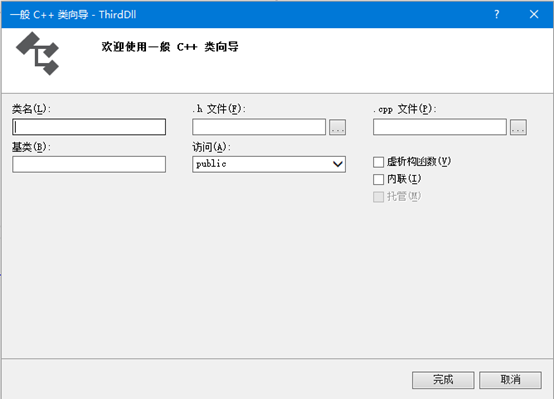Open help with the ? title bar icon

(497, 14)
